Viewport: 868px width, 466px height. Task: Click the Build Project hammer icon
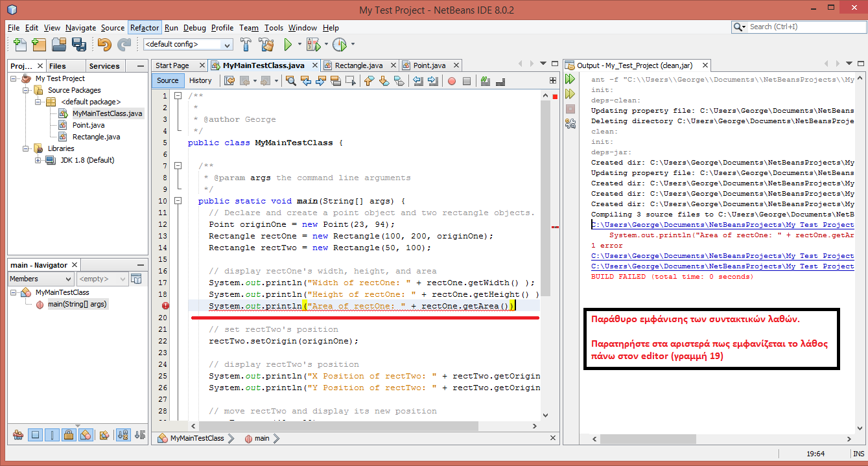(246, 45)
